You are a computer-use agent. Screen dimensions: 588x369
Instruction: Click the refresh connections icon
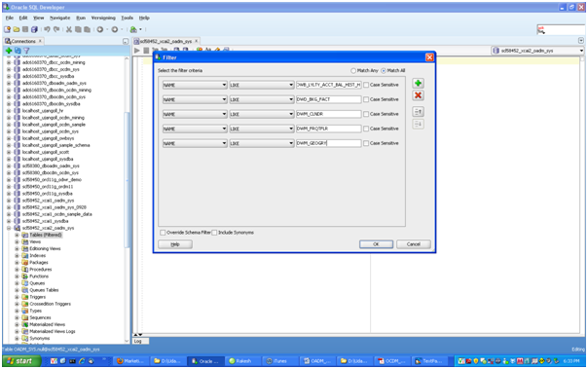click(18, 51)
